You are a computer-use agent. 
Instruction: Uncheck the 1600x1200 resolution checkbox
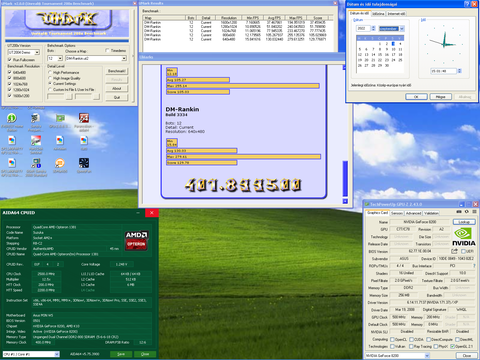(10, 96)
